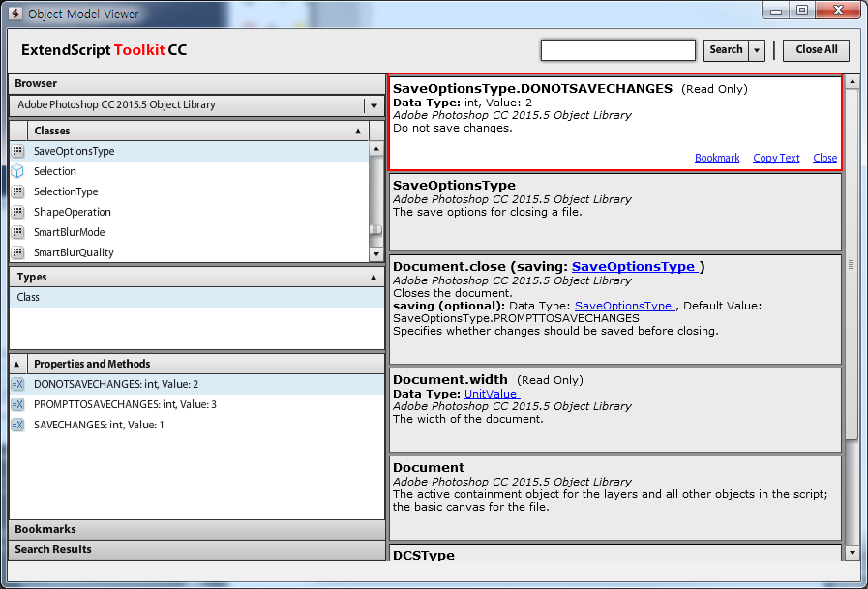The width and height of the screenshot is (868, 589).
Task: Click the DONOTSAVECHANGES property icon
Action: pos(17,384)
